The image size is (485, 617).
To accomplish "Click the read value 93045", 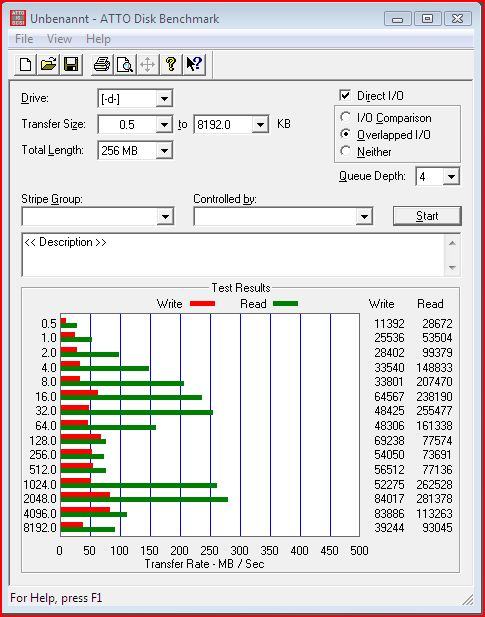I will 437,527.
